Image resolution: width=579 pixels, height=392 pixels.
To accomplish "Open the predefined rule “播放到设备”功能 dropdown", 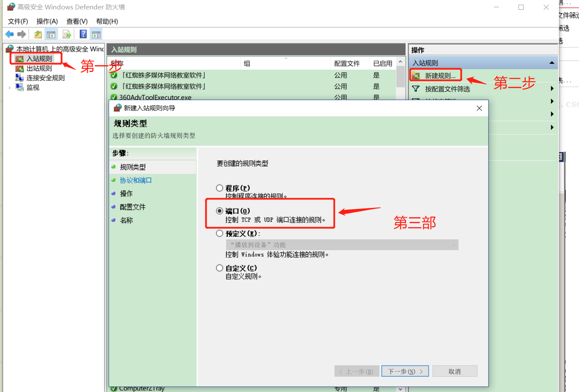I will point(342,245).
